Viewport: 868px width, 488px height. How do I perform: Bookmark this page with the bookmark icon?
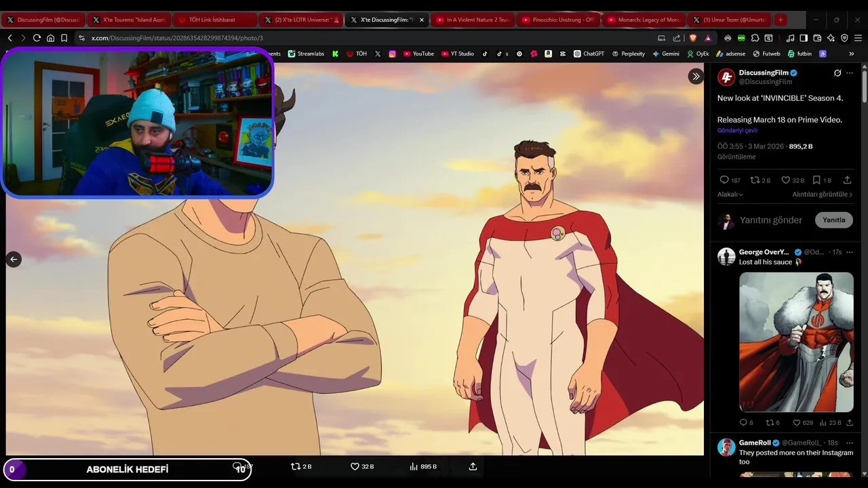pos(64,38)
